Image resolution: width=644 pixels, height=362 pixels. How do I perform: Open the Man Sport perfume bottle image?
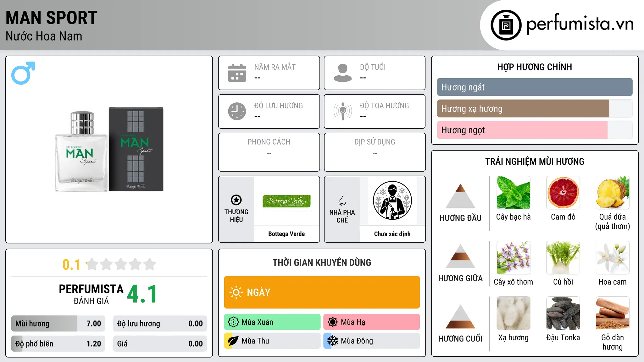tap(109, 150)
